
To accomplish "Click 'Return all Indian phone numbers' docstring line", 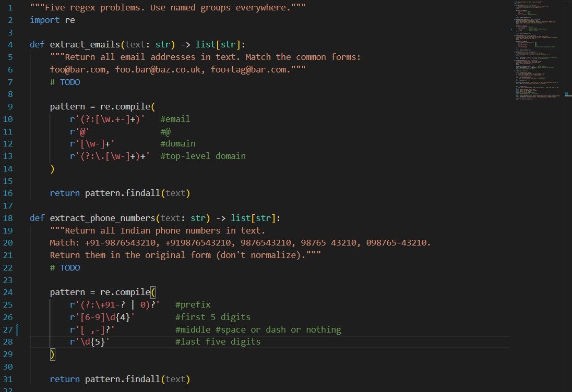I will click(158, 230).
